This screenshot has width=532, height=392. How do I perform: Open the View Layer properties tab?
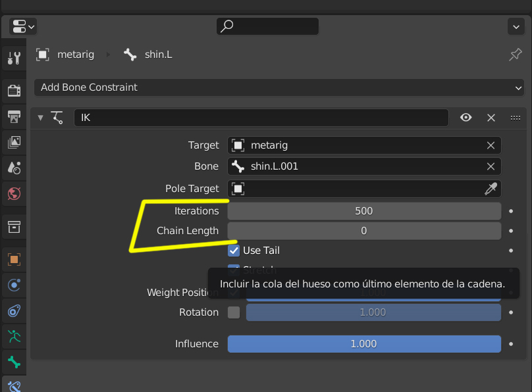coord(14,141)
